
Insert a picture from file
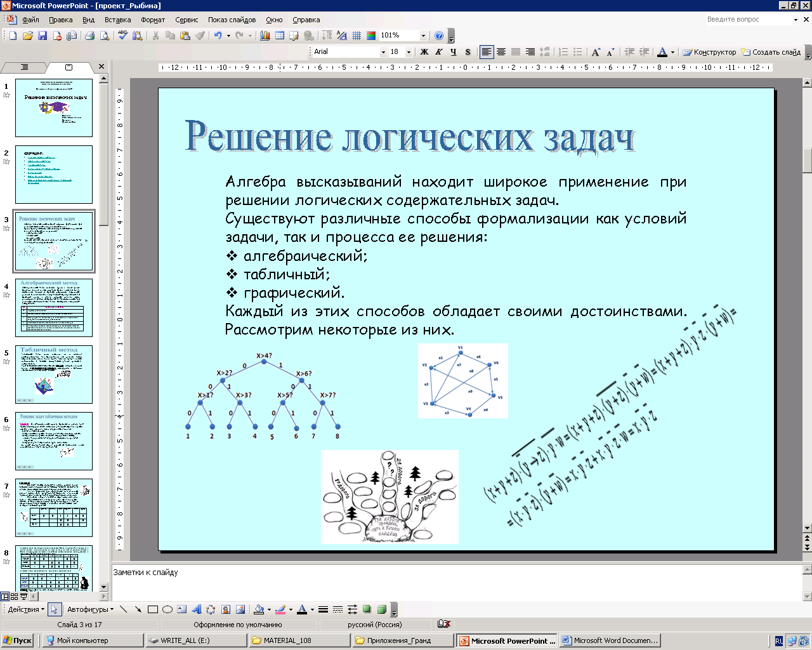pos(240,609)
